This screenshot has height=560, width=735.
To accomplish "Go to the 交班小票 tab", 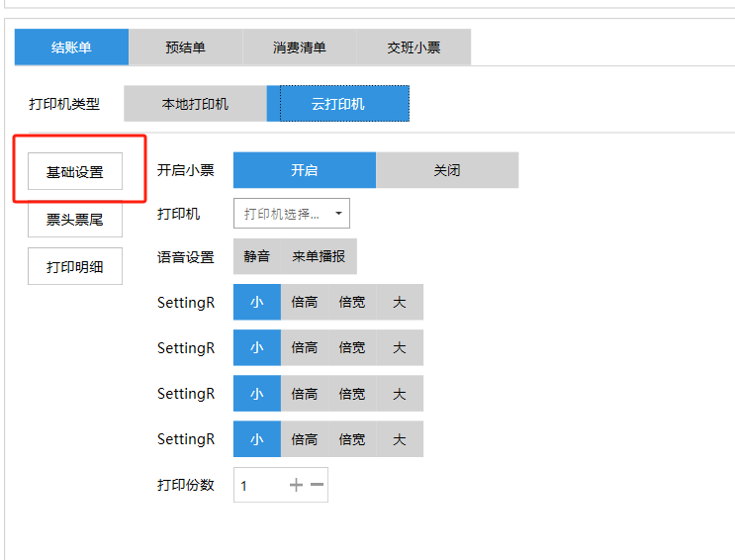I will (x=413, y=47).
